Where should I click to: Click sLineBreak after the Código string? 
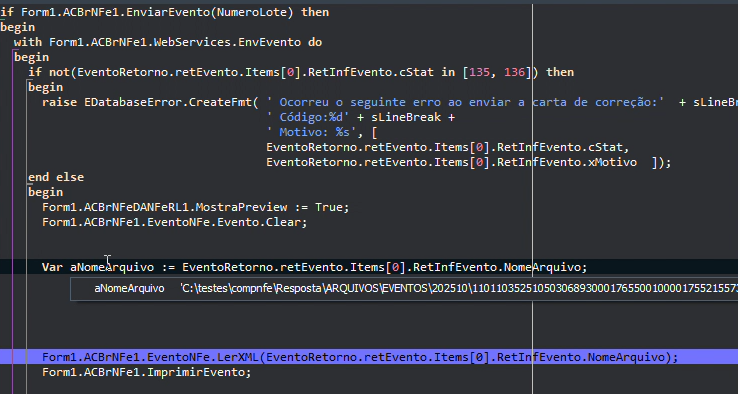[406, 117]
